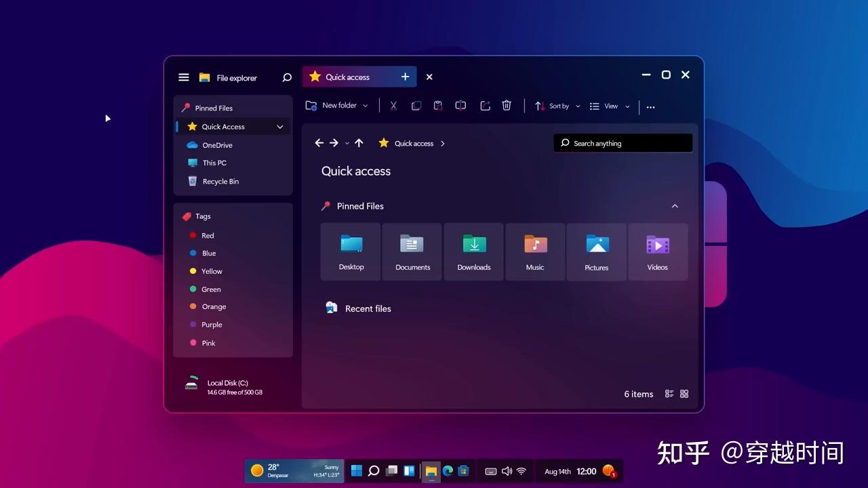The width and height of the screenshot is (868, 488).
Task: Click the Copy icon
Action: click(416, 106)
